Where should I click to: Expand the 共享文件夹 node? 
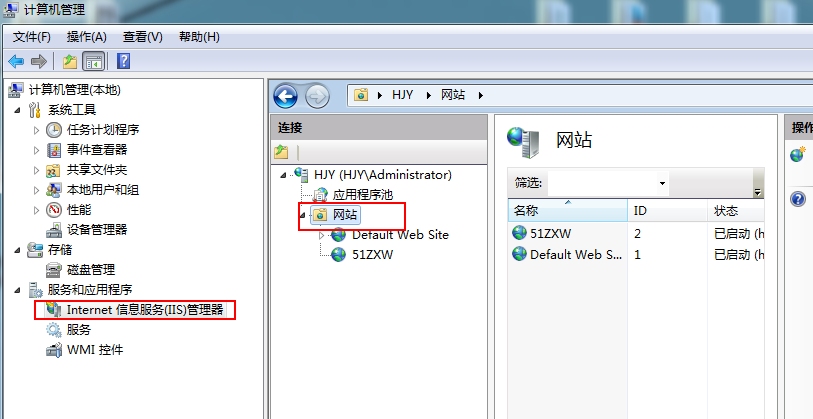[36, 170]
